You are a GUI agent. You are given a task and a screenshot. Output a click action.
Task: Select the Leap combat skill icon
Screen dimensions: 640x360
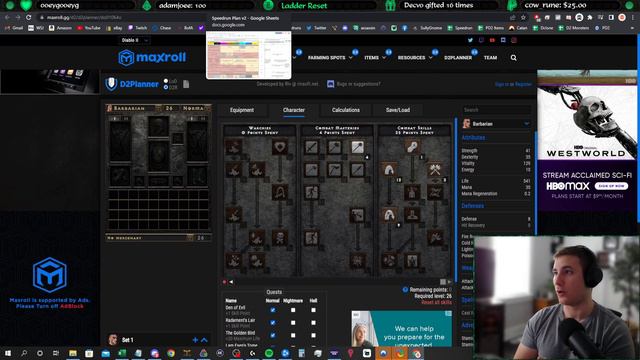389,170
